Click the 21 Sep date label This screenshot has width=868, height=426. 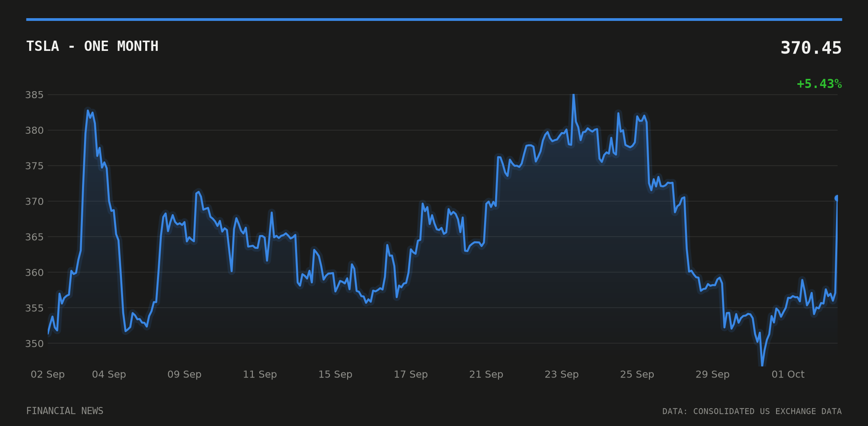[486, 374]
